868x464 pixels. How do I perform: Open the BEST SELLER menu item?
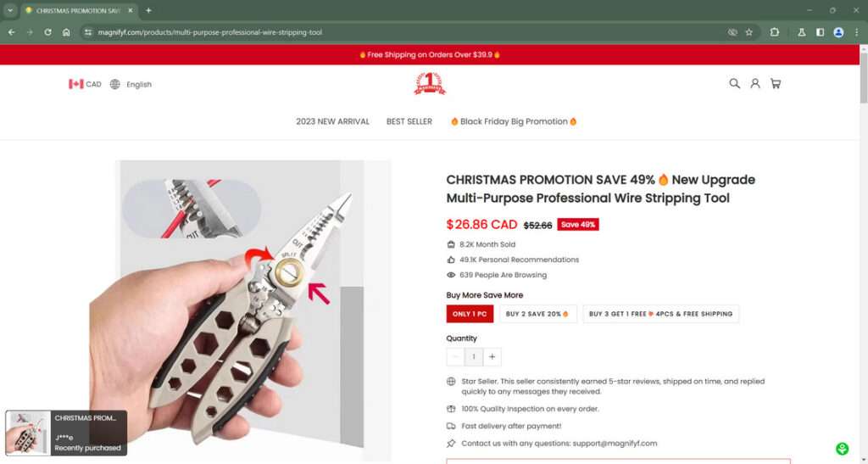pyautogui.click(x=409, y=121)
